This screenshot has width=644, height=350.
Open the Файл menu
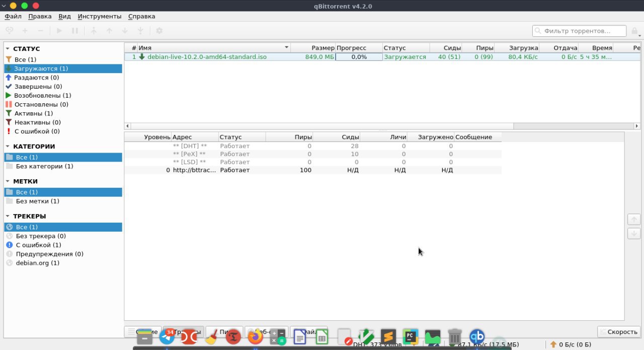pos(13,16)
